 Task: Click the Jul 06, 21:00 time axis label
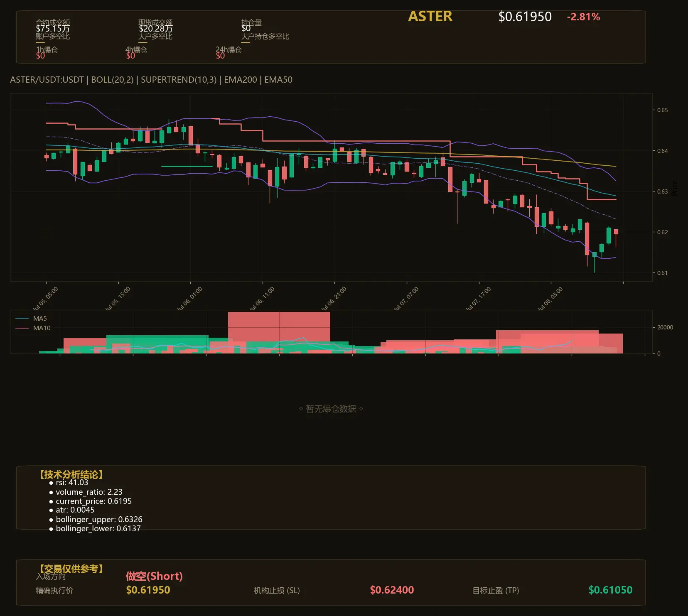coord(334,298)
